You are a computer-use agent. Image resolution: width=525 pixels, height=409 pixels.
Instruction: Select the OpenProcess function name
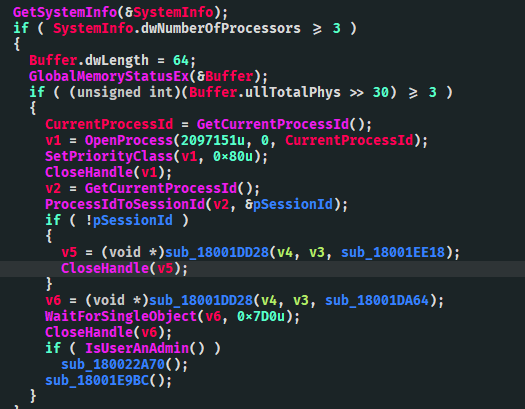point(129,141)
